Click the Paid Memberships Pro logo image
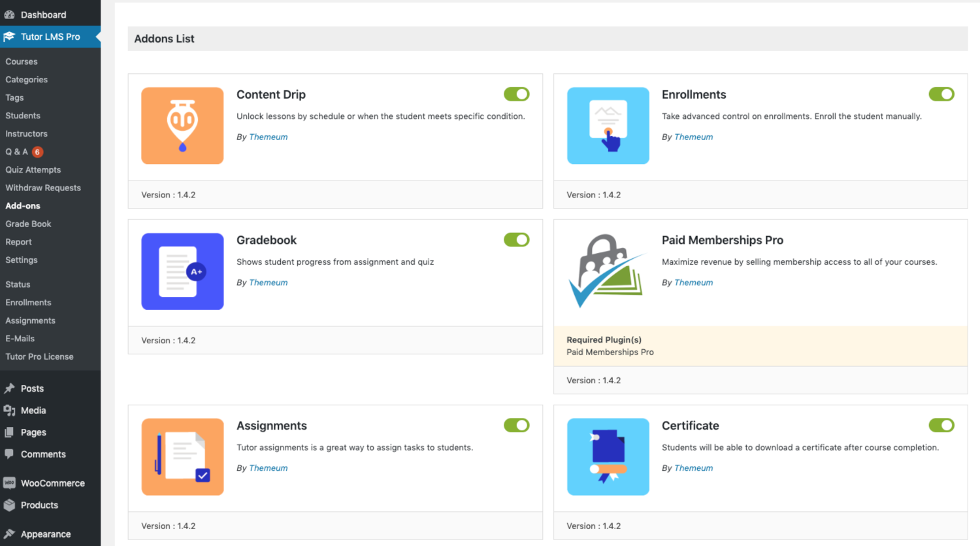 coord(608,271)
